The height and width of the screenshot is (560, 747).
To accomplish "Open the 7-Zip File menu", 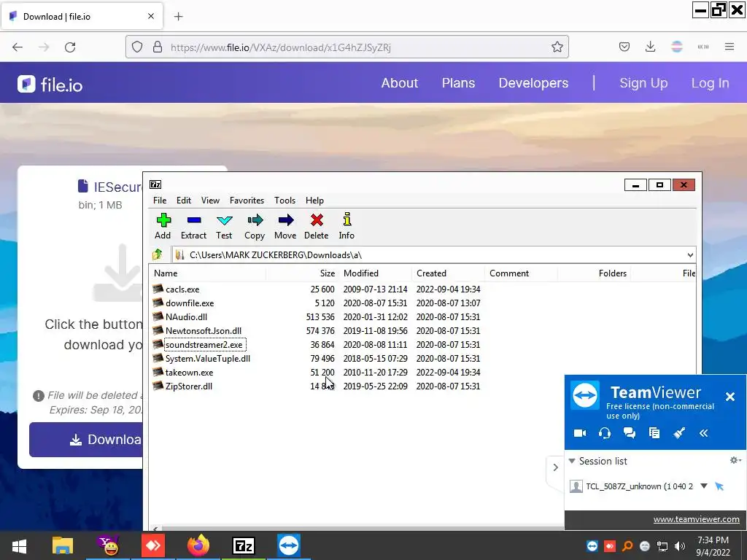I will [160, 201].
